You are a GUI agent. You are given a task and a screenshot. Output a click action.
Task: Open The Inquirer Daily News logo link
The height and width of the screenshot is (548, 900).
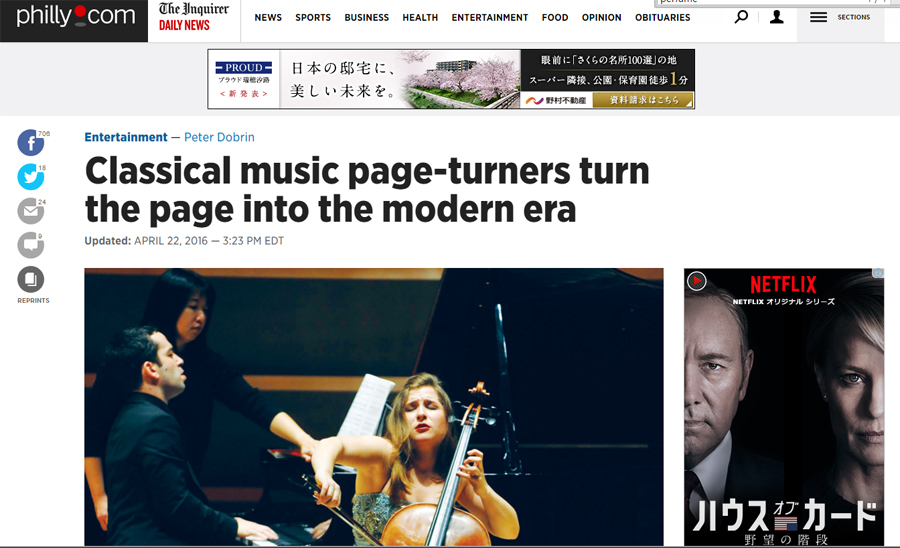click(193, 17)
